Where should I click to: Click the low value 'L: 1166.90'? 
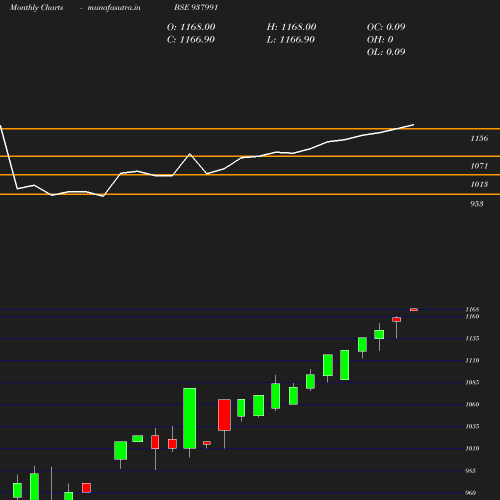point(291,39)
